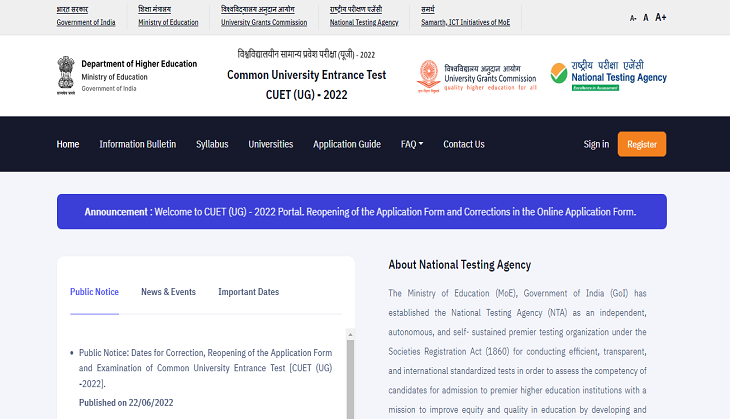Open the Contact Us page
The image size is (730, 419).
(x=464, y=144)
